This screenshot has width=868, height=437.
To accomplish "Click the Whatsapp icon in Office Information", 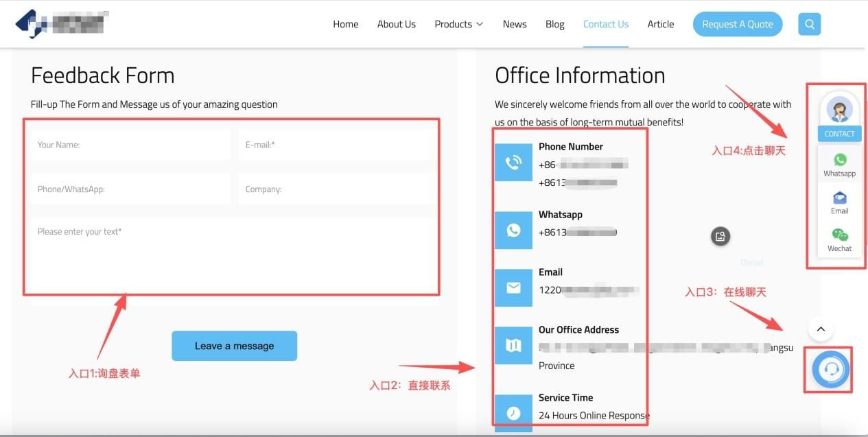I will pos(513,231).
